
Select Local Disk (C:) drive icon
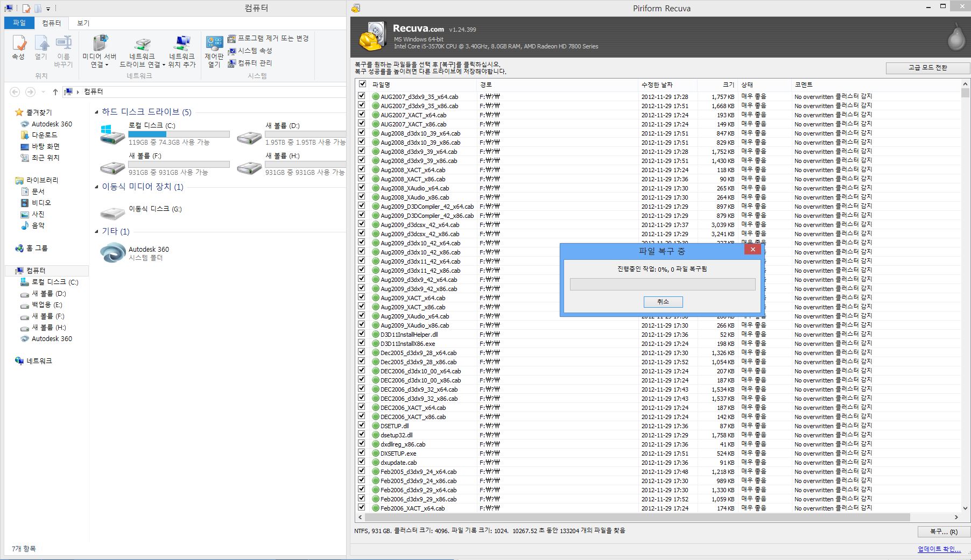[112, 134]
